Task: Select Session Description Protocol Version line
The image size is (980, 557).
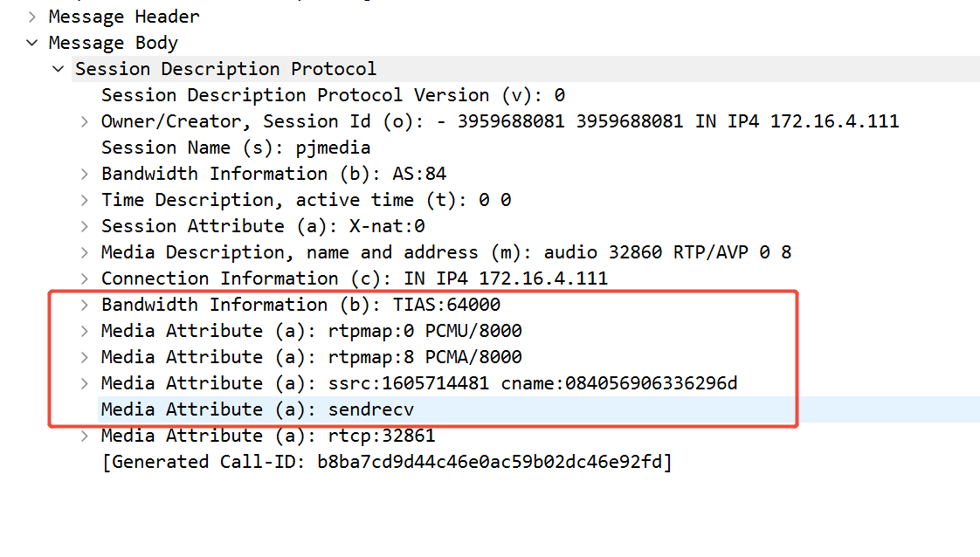Action: 333,95
